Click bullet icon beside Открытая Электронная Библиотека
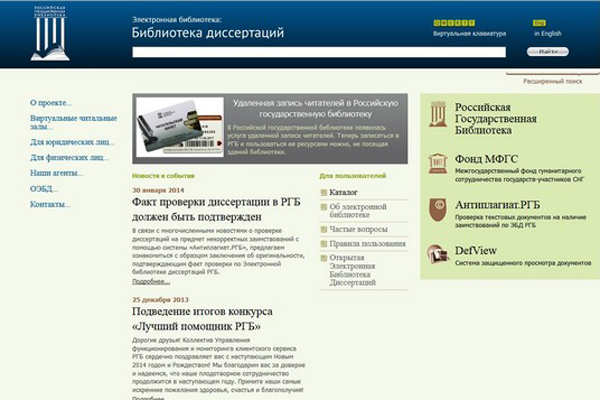This screenshot has height=400, width=600. pyautogui.click(x=324, y=258)
